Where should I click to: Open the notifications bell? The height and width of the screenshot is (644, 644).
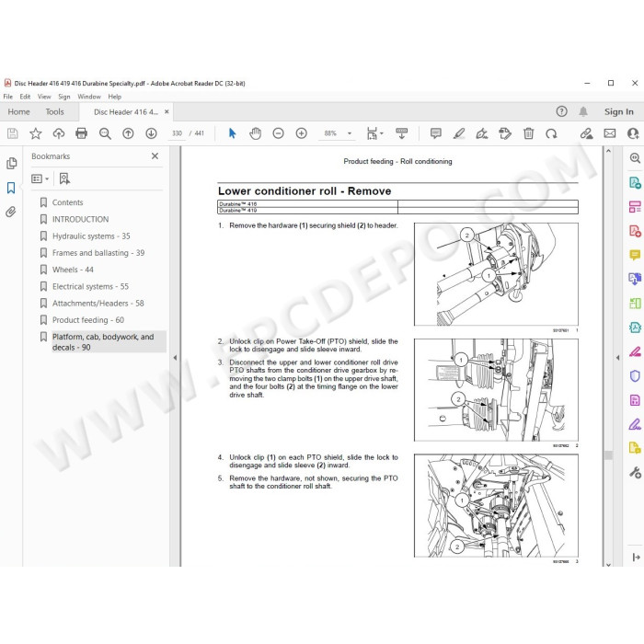tap(583, 111)
